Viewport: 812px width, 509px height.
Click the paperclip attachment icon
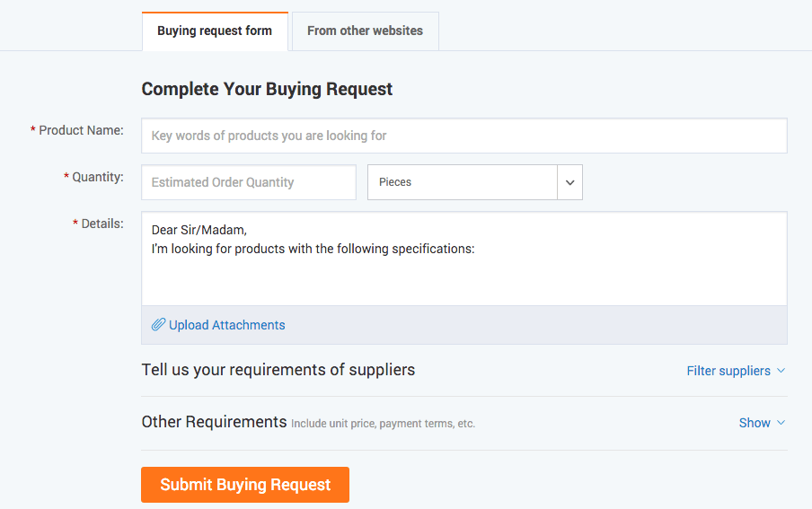[158, 325]
